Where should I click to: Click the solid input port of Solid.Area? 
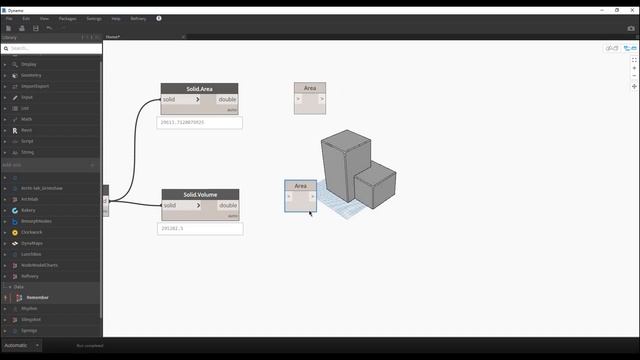tap(180, 100)
